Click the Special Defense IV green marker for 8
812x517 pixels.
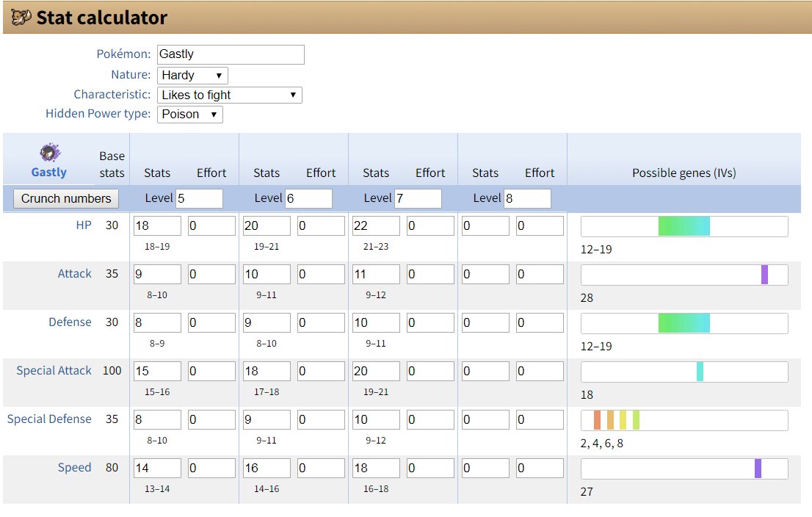(636, 420)
